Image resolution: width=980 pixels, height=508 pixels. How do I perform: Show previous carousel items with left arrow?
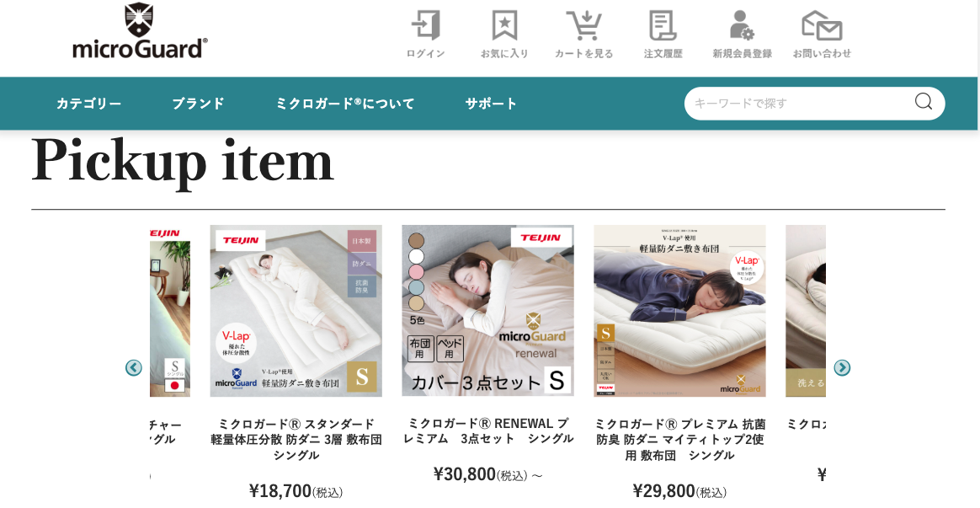[x=134, y=367]
